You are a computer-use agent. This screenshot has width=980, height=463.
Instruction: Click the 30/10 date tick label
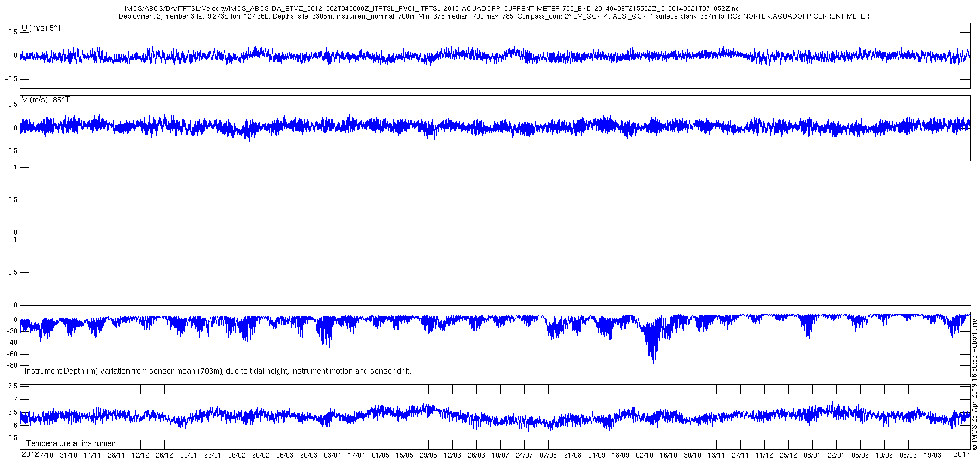coord(692,455)
